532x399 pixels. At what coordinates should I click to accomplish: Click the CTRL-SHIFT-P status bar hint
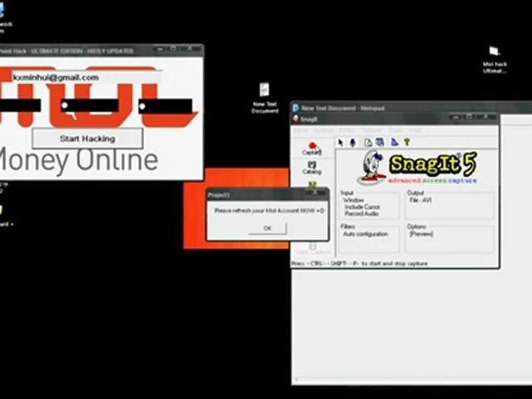pos(359,264)
